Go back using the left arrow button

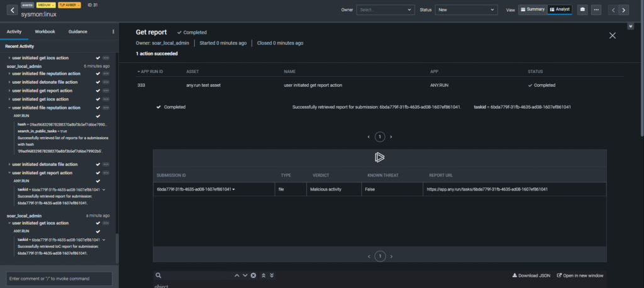[x=13, y=10]
